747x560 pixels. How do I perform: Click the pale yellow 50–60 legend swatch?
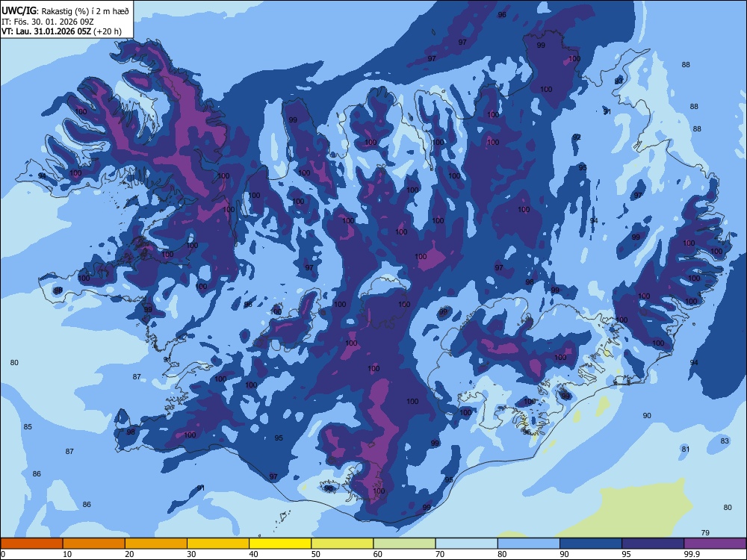tap(343, 544)
